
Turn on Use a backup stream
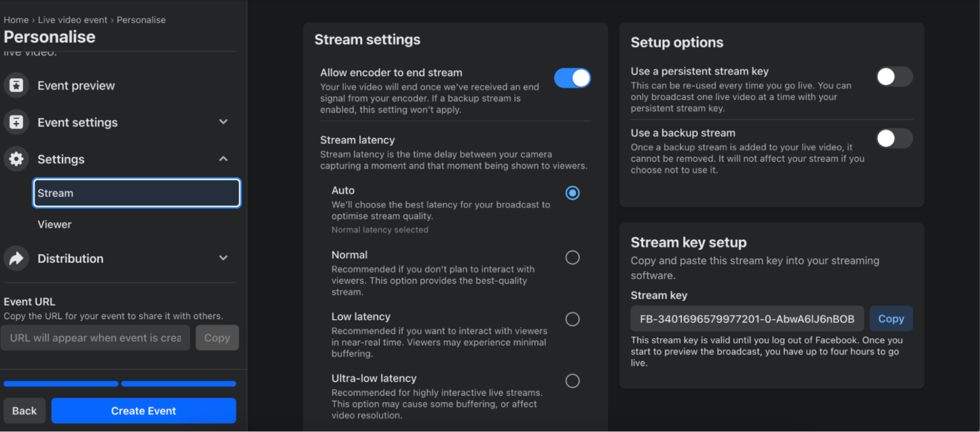click(x=894, y=138)
